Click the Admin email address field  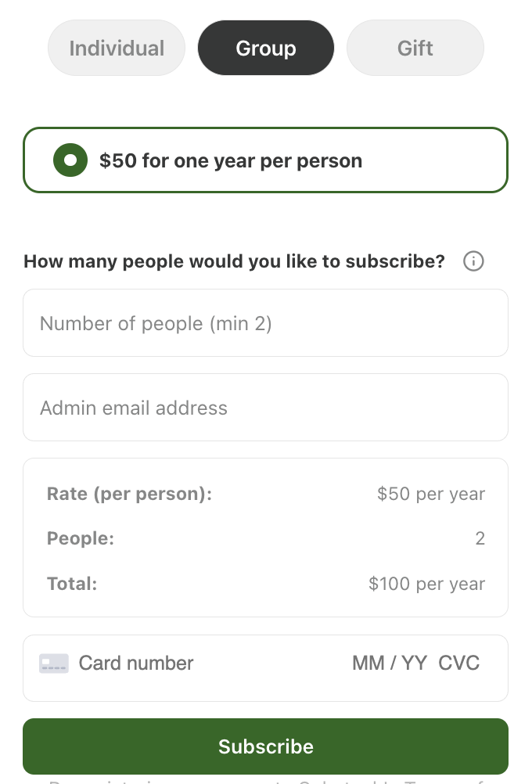[265, 407]
